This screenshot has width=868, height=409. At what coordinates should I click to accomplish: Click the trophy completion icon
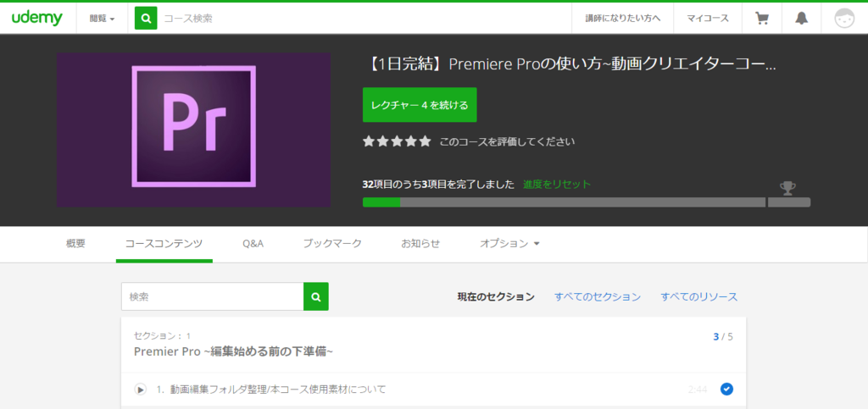[787, 189]
